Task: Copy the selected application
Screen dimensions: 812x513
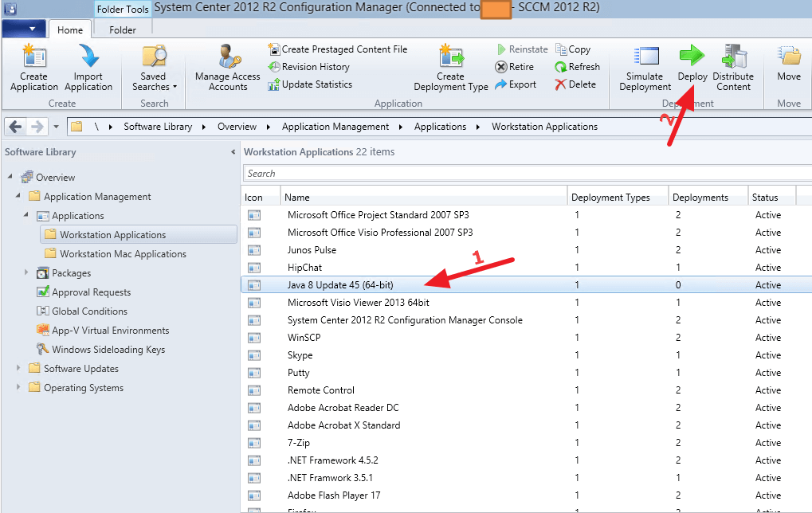Action: [x=573, y=49]
